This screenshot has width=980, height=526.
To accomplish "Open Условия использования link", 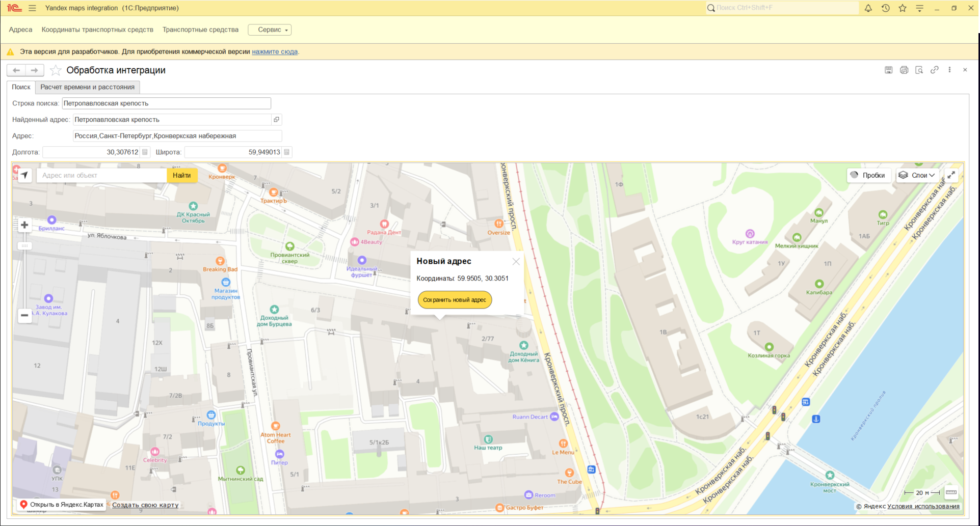I will [x=923, y=506].
